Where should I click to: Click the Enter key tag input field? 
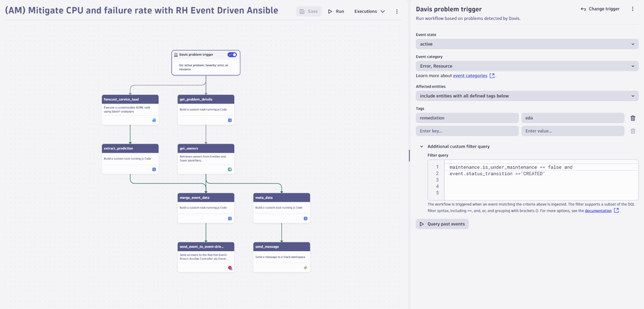[467, 131]
